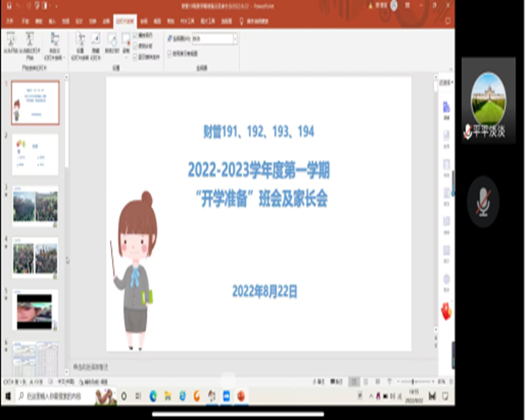Select the second slide thumbnail
The image size is (525, 420).
click(36, 154)
